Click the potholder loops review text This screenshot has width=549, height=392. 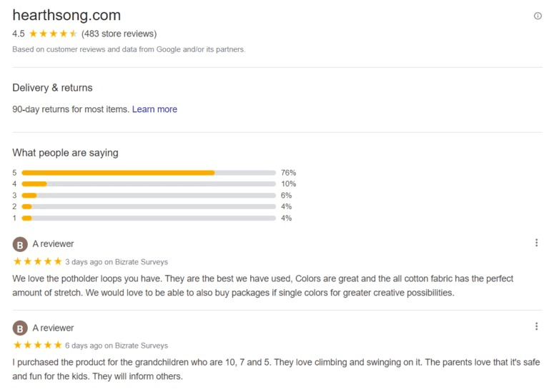click(263, 286)
